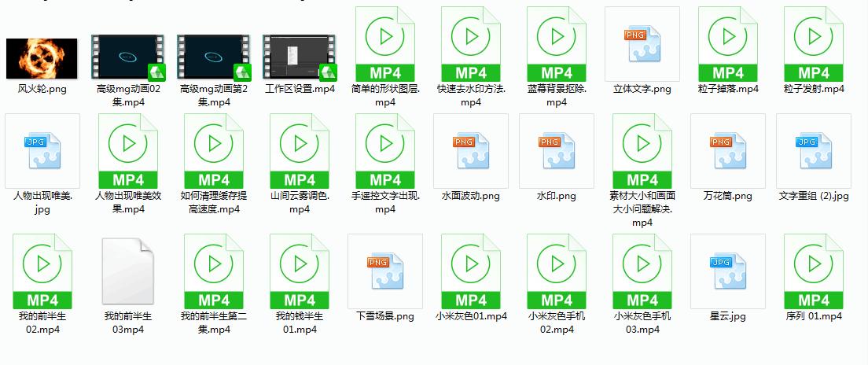This screenshot has width=868, height=365.
Task: Click the blank 我的前半生03mp4 file icon
Action: pos(128,271)
